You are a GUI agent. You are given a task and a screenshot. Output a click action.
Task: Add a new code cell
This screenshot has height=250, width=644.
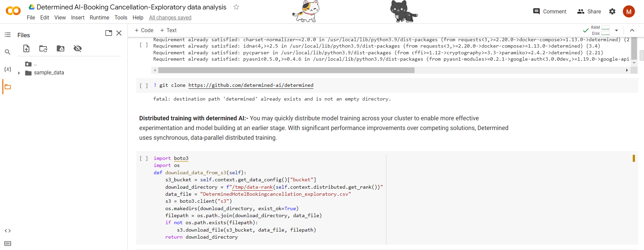click(144, 30)
